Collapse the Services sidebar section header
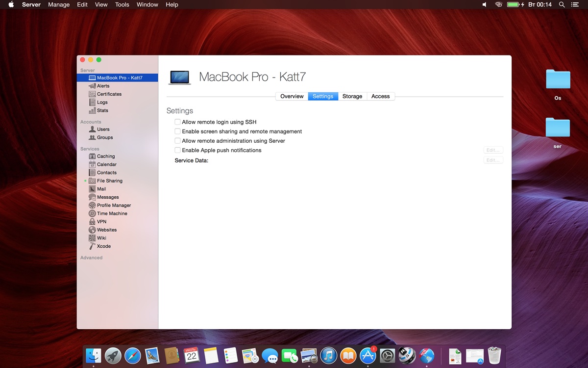 90,149
